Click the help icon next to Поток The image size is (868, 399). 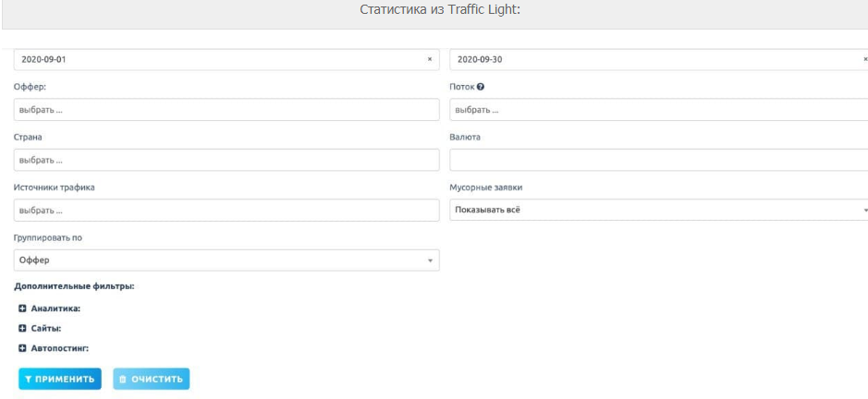tap(482, 87)
